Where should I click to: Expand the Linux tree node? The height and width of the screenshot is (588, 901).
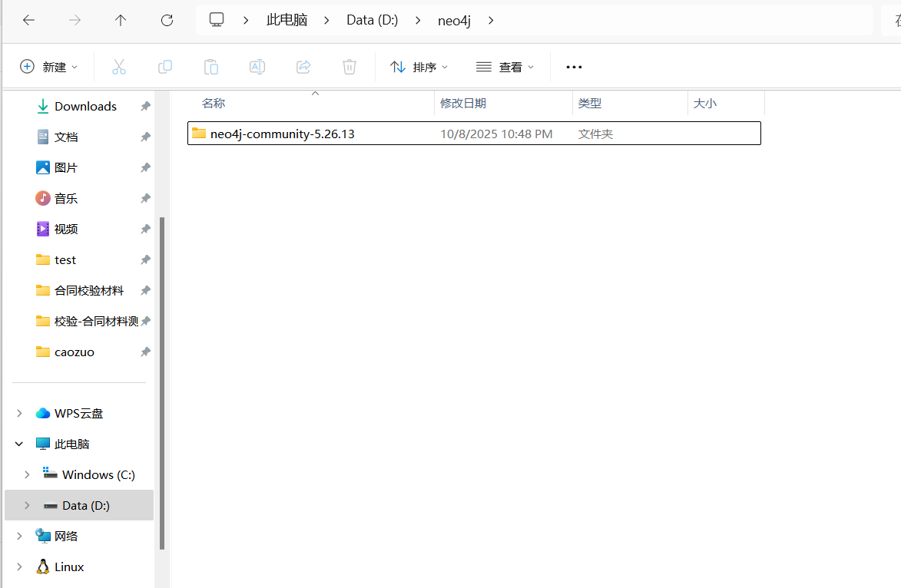click(19, 567)
